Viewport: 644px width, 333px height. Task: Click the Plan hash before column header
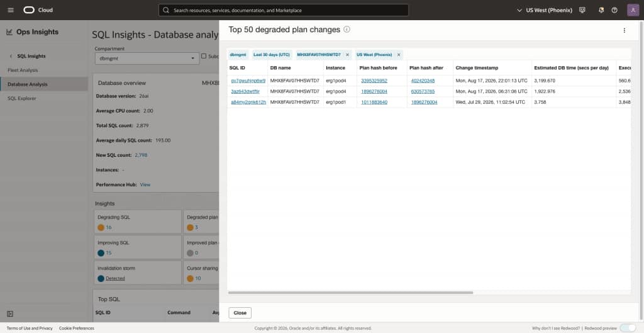click(x=378, y=68)
